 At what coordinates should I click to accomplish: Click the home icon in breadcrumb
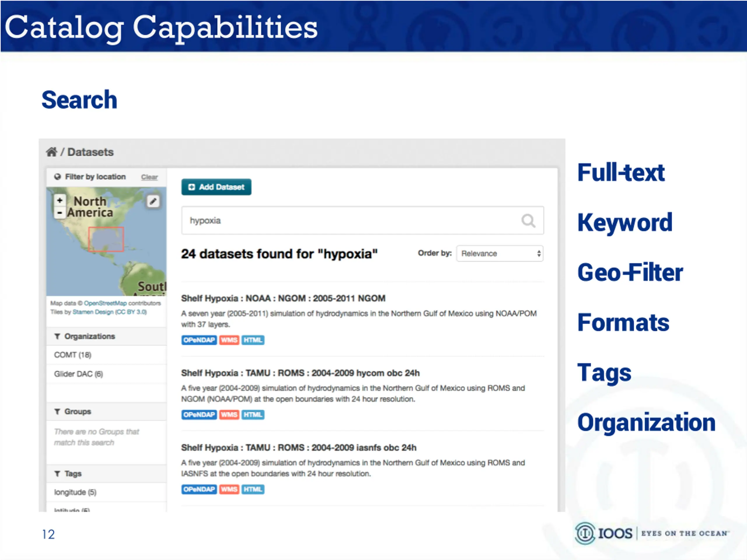(x=52, y=152)
